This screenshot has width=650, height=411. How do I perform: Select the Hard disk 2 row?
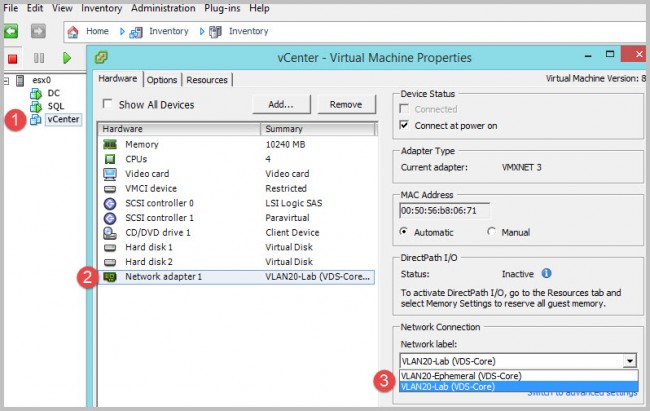tap(236, 262)
